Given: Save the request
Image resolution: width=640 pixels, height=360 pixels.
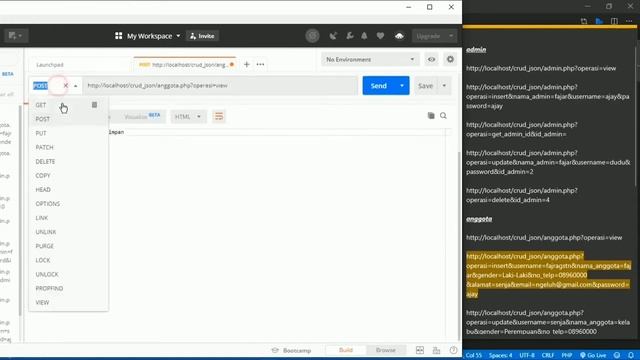Looking at the screenshot, I should pos(425,86).
